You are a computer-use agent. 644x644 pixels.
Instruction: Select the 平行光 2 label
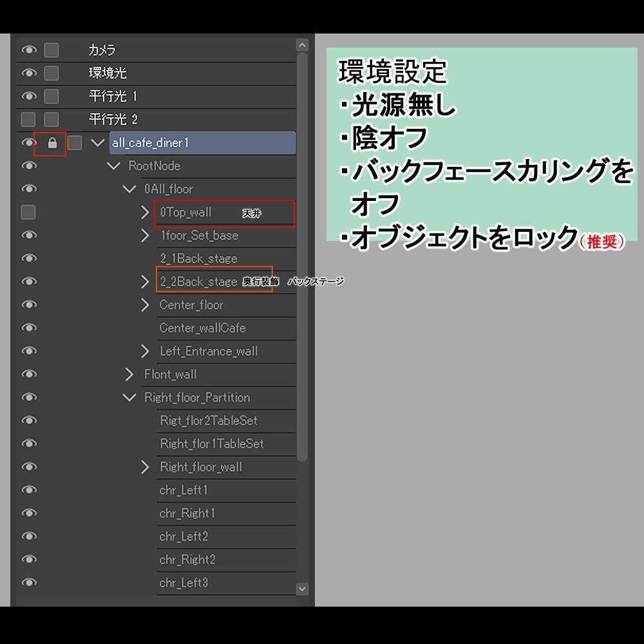pyautogui.click(x=113, y=120)
